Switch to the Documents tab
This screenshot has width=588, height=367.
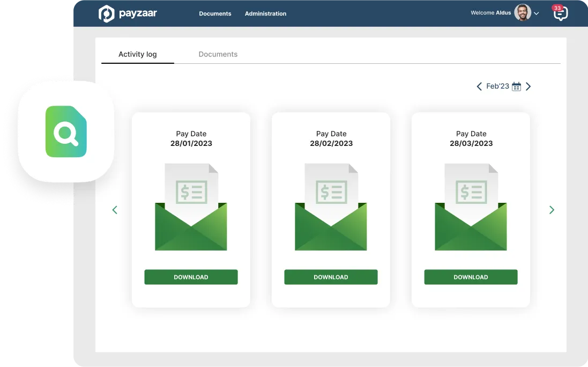click(218, 54)
